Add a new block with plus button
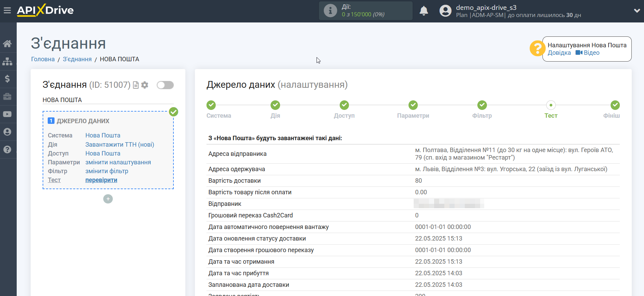This screenshot has width=644, height=296. (108, 199)
